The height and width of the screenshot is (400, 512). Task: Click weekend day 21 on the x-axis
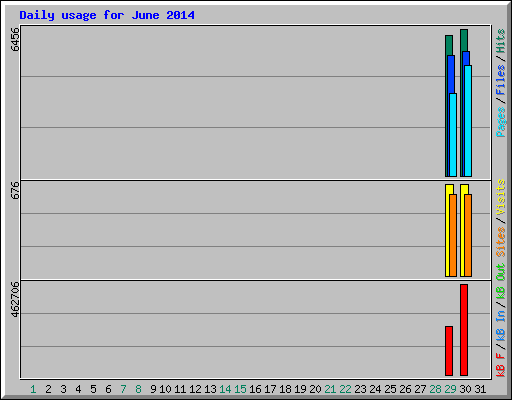pyautogui.click(x=330, y=389)
